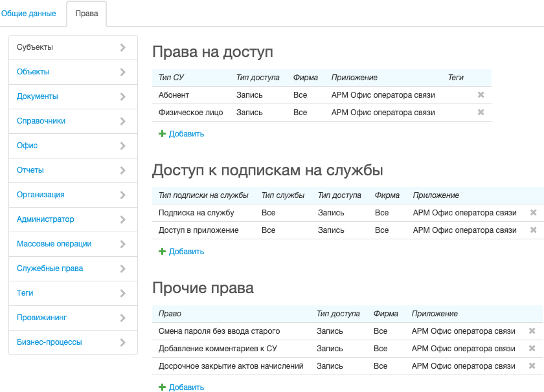
Task: Delete the Доступ в приложение row
Action: point(533,230)
